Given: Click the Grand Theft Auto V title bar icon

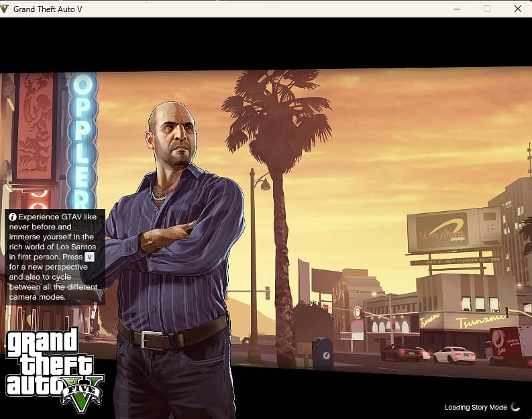Looking at the screenshot, I should point(4,9).
